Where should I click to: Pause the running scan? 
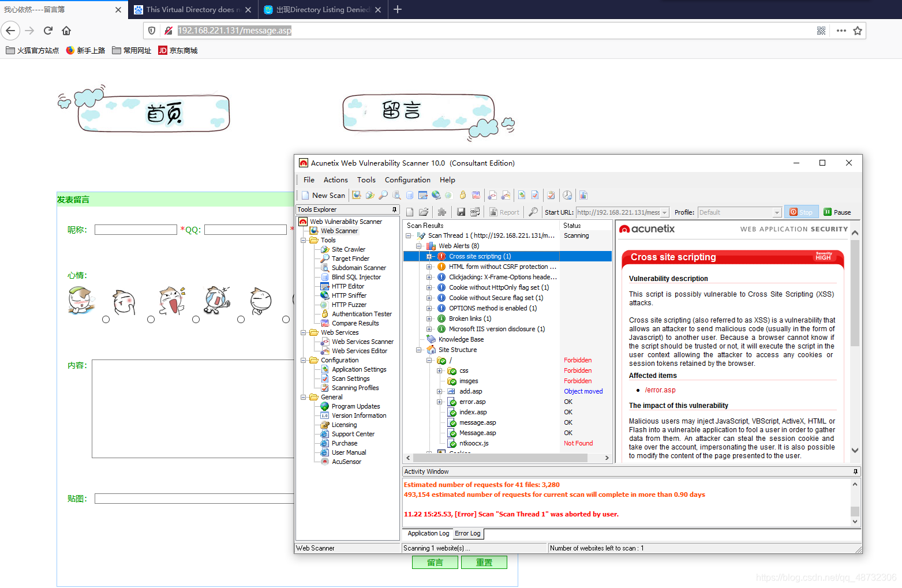point(837,212)
